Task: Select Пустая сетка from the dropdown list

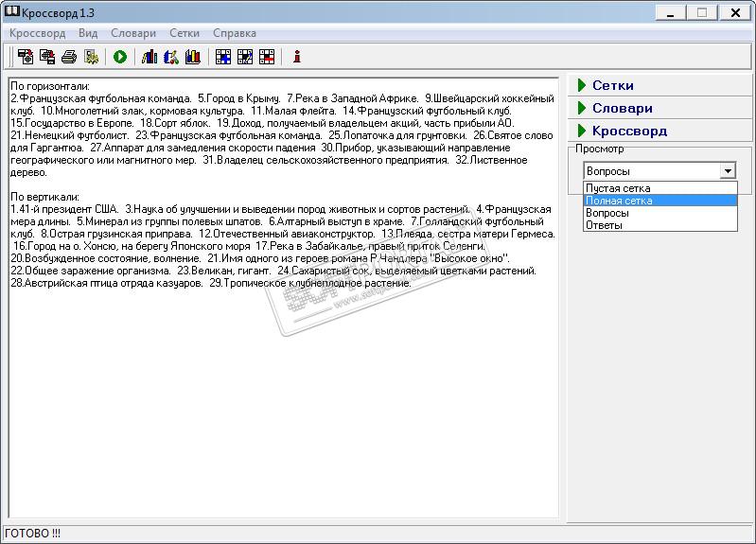Action: click(660, 188)
